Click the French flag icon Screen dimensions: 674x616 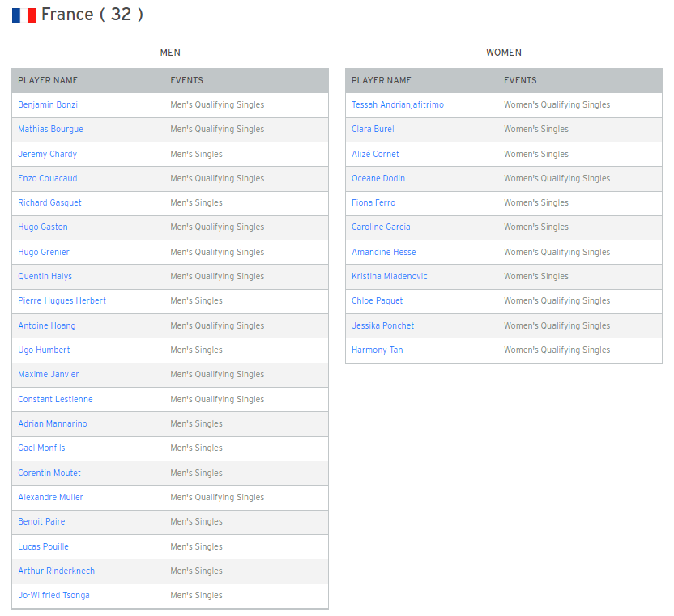(x=23, y=15)
